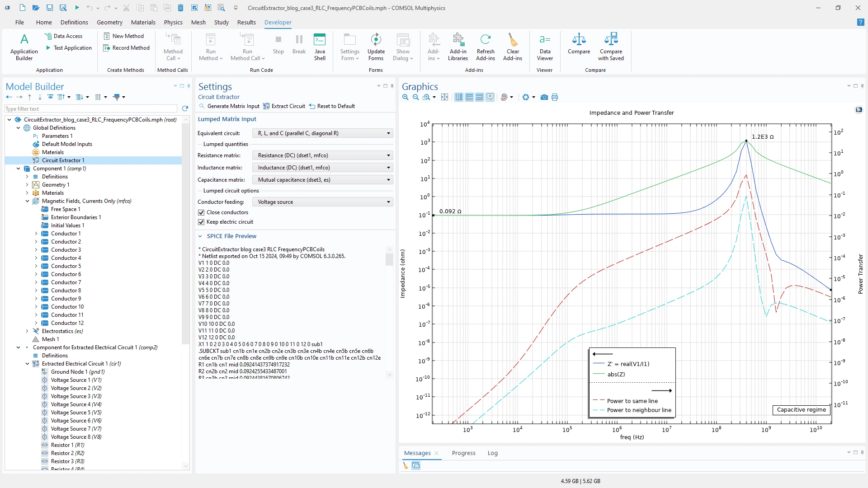
Task: Switch to the Progress tab
Action: click(463, 453)
